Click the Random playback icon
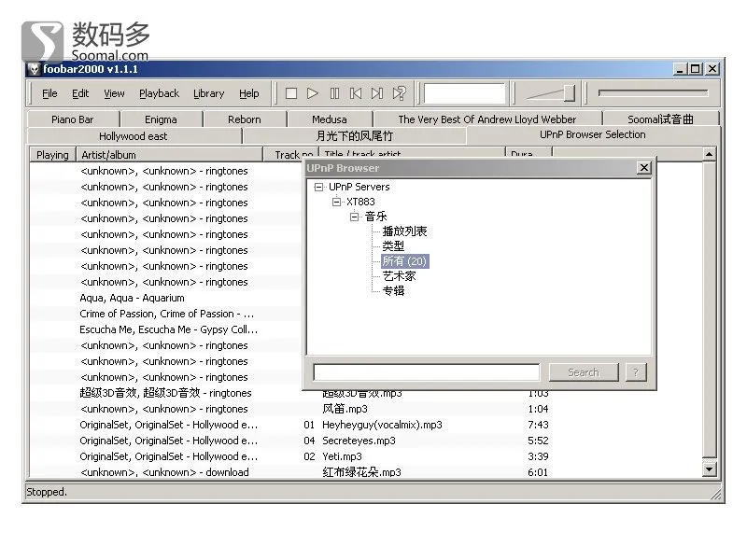The width and height of the screenshot is (747, 560). [x=400, y=93]
